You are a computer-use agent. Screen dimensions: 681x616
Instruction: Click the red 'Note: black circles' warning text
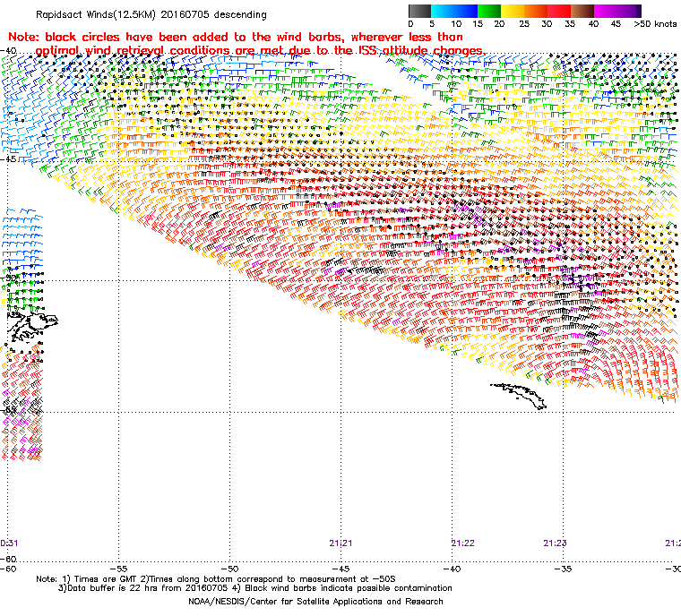[x=236, y=37]
